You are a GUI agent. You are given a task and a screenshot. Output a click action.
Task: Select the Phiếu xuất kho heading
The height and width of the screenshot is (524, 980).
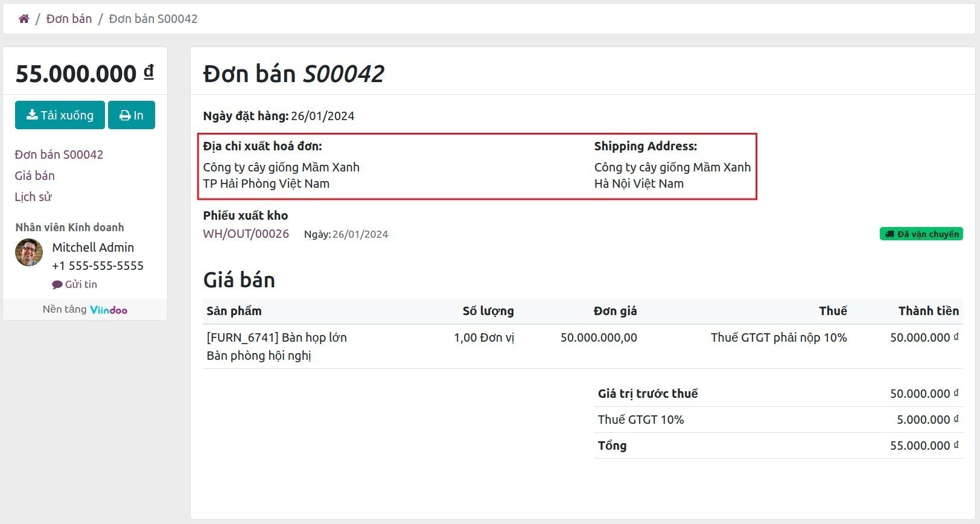coord(246,216)
